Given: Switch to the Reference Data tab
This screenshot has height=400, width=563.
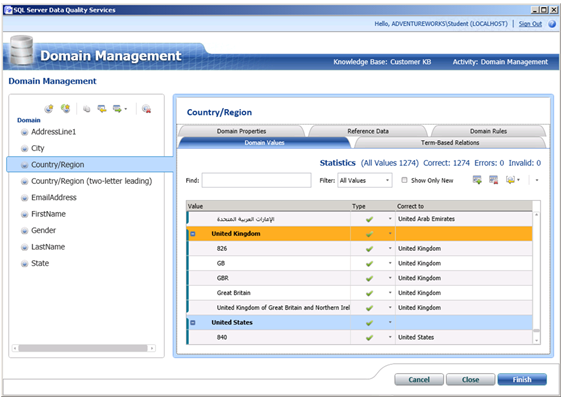Looking at the screenshot, I should pos(368,131).
